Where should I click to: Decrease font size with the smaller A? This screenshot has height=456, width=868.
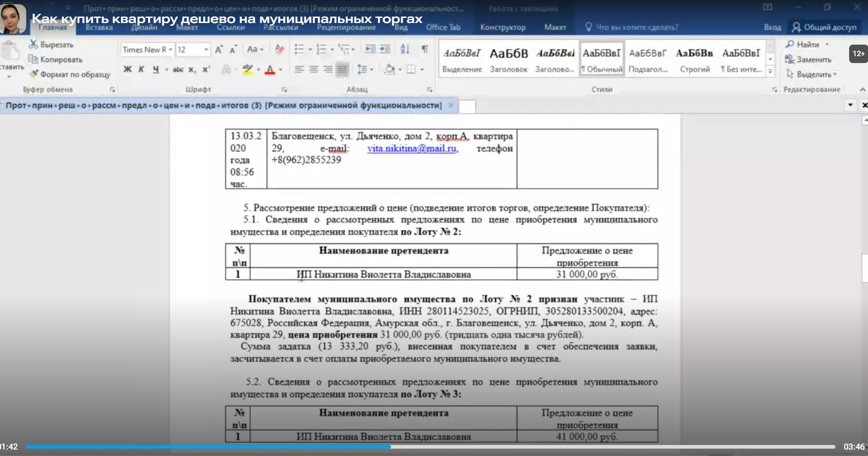click(x=233, y=50)
